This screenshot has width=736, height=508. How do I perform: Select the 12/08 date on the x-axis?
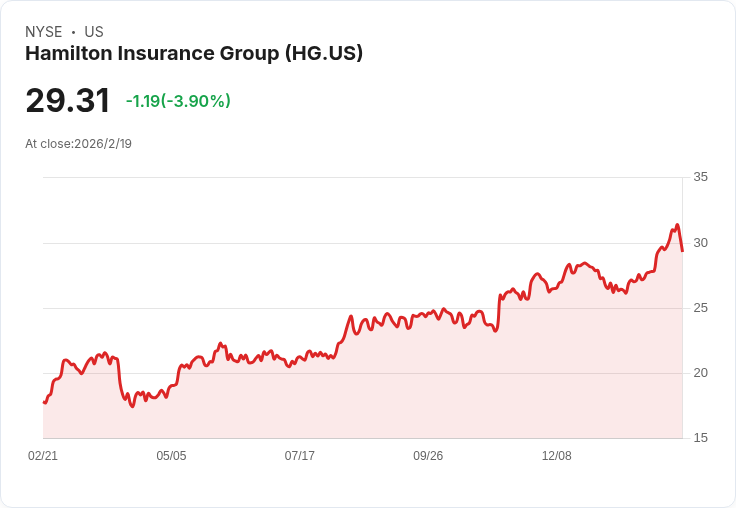pyautogui.click(x=557, y=456)
